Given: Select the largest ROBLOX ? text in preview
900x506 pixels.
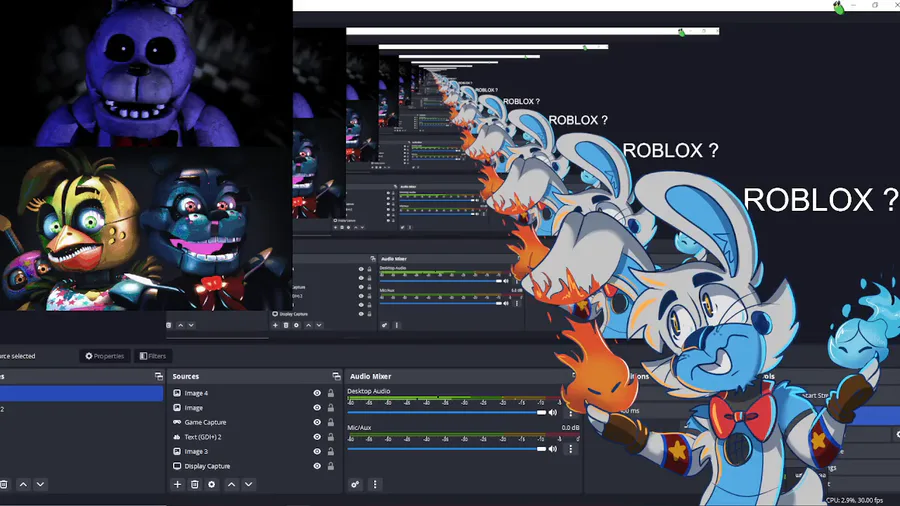Looking at the screenshot, I should (820, 200).
